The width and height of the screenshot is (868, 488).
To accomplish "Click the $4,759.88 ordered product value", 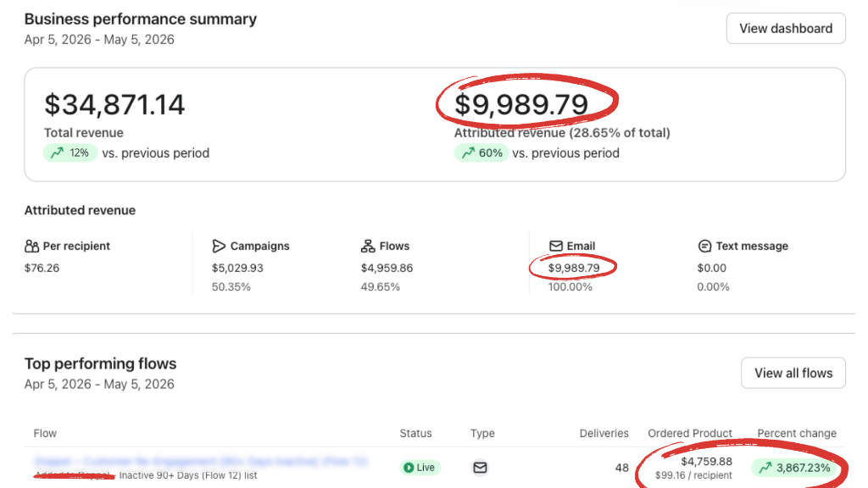I will point(706,462).
